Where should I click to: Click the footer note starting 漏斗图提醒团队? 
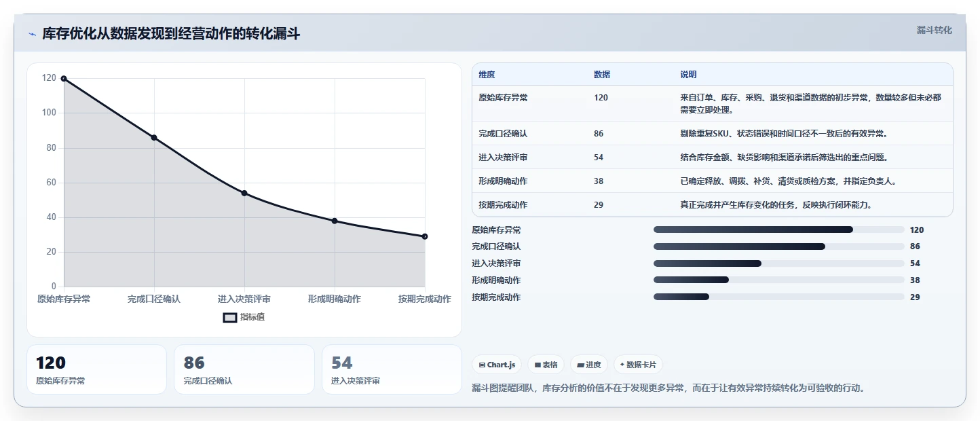click(669, 388)
